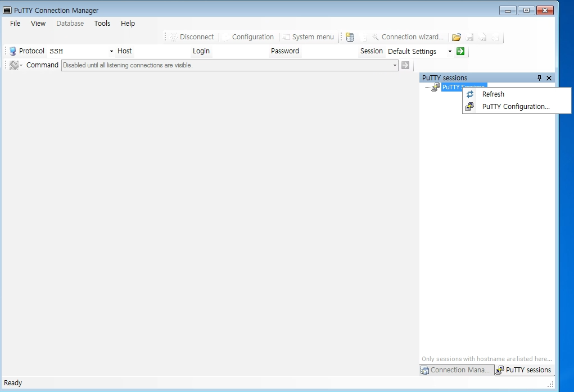This screenshot has height=392, width=574.
Task: Open the Database menu
Action: (x=70, y=24)
